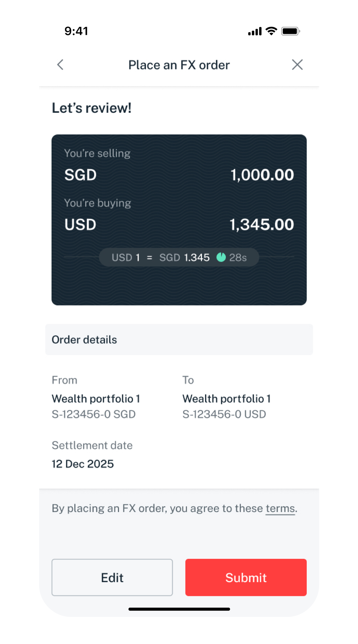Tap the 9:41 clock in status bar
This screenshot has height=644, width=358.
(x=76, y=31)
